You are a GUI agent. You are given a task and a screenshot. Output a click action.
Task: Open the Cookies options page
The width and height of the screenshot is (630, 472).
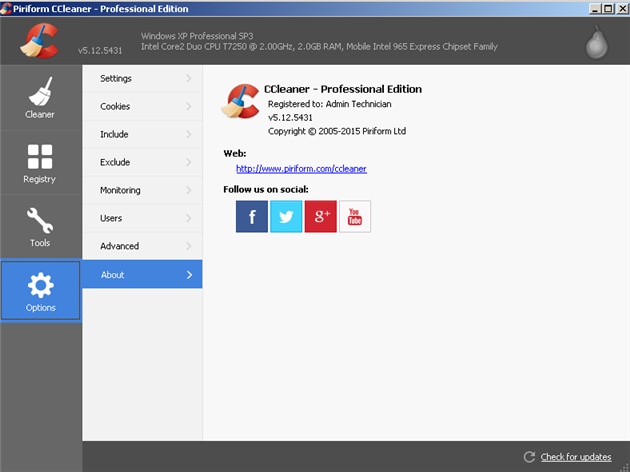click(x=115, y=106)
